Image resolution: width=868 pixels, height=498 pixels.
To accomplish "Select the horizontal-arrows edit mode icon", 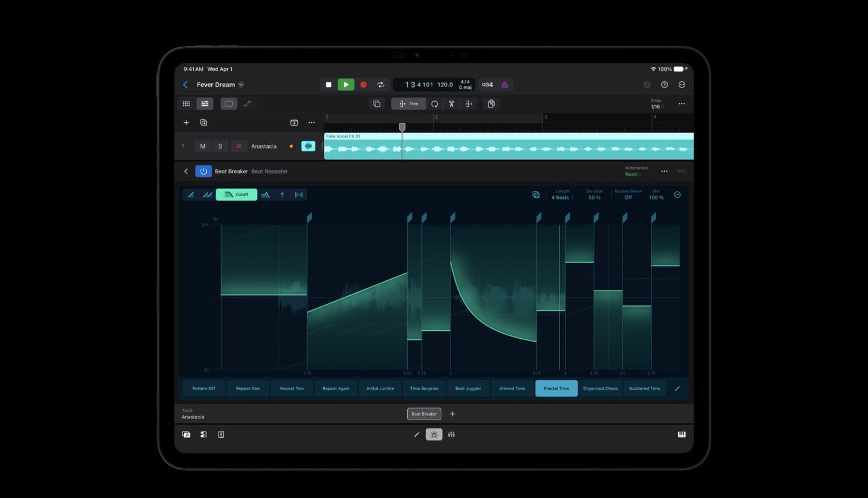I will pyautogui.click(x=299, y=194).
